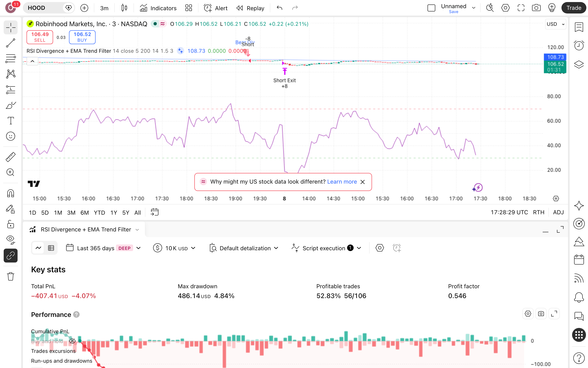Toggle hide all drawings eye icon
Image resolution: width=588 pixels, height=368 pixels.
tap(10, 240)
